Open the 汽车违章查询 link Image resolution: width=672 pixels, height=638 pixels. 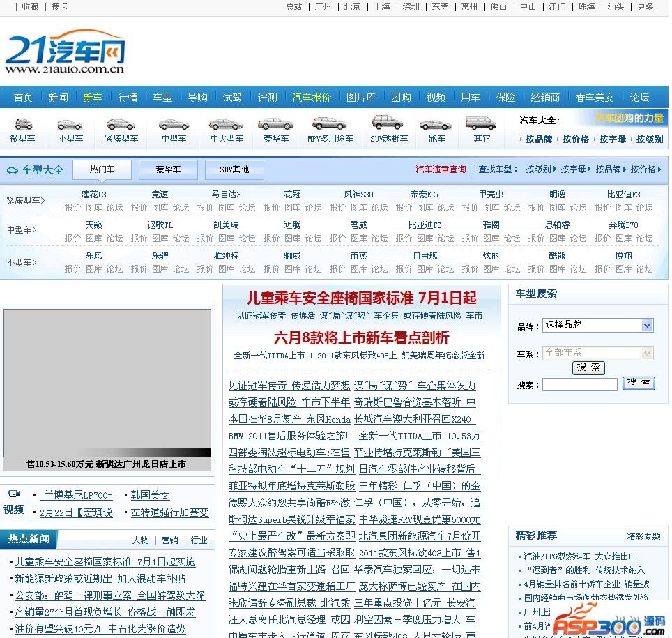click(x=441, y=169)
